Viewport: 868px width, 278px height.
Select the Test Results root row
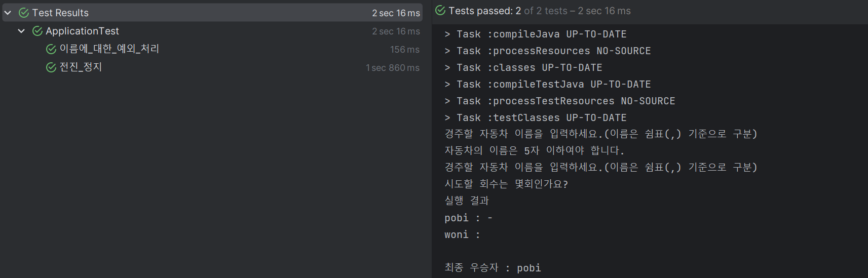pyautogui.click(x=212, y=13)
